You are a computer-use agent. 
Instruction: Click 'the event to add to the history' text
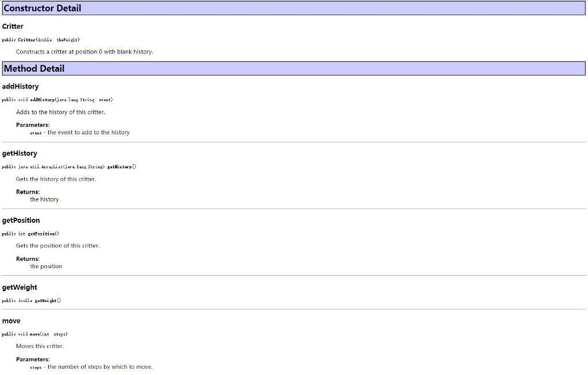pos(88,133)
